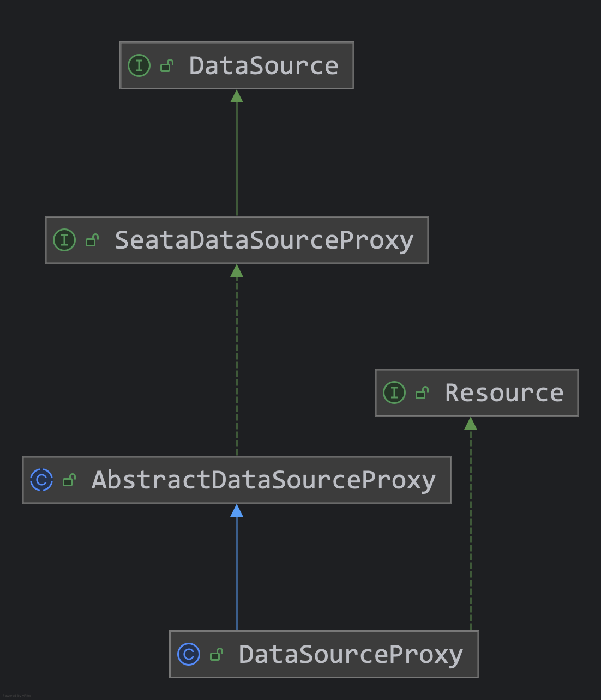Screen dimensions: 601x700
Task: Click the solid green arrow into DataSource
Action: pos(237,153)
